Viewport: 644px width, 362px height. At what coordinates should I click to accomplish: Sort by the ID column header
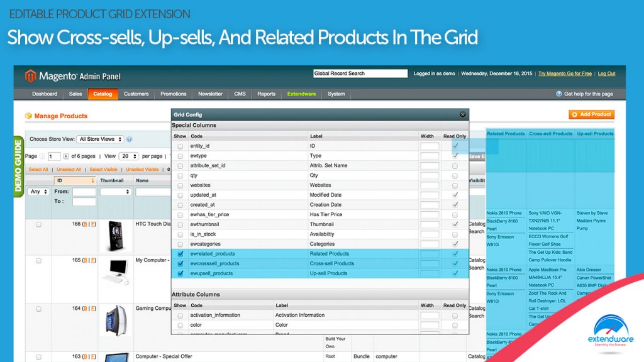tap(74, 180)
